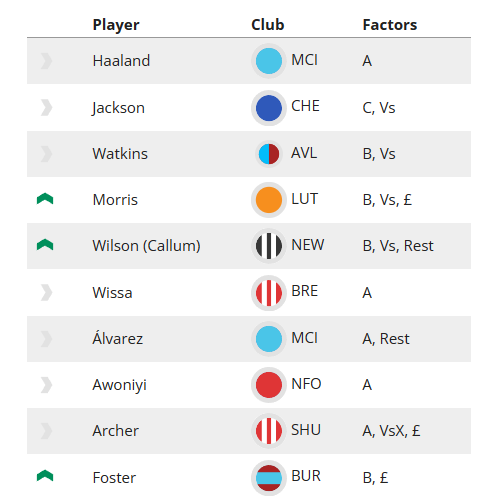Click the green up arrow beside Foster
Screen dimensions: 478x501
click(x=45, y=476)
